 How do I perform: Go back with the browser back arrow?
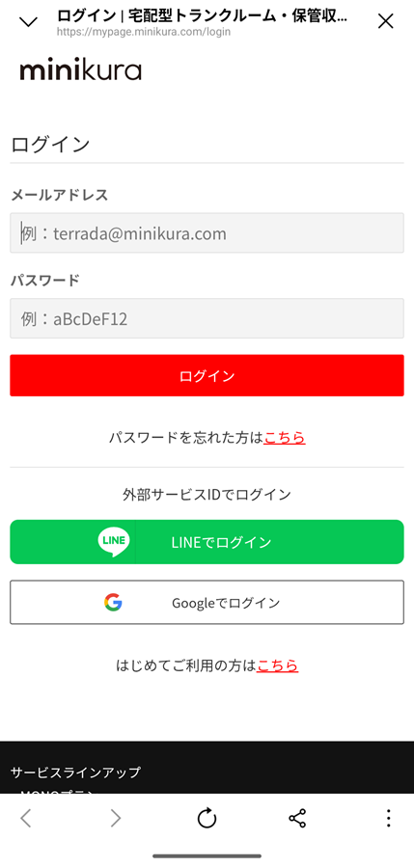pos(25,818)
